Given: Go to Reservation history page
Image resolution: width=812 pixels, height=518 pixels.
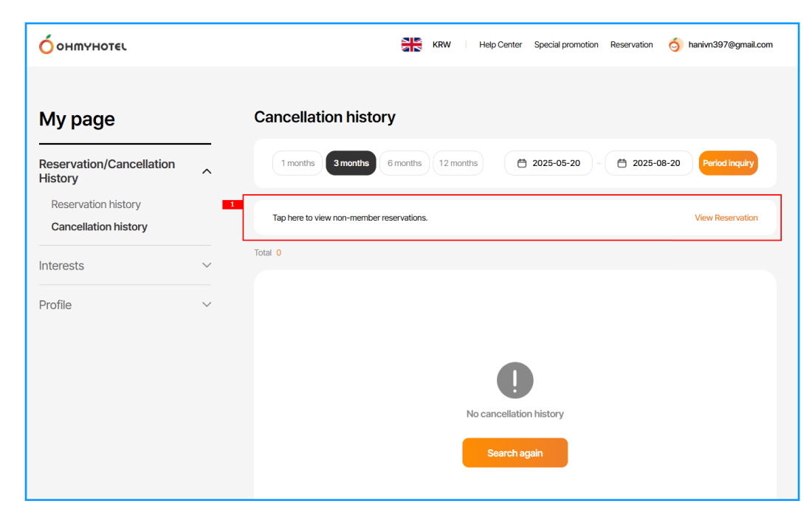Looking at the screenshot, I should coord(96,204).
